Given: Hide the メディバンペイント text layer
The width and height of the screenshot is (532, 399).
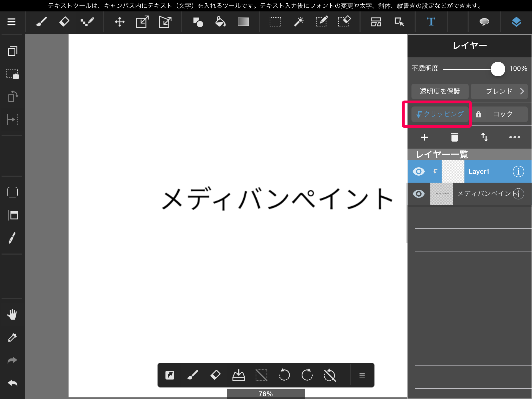Looking at the screenshot, I should click(419, 194).
